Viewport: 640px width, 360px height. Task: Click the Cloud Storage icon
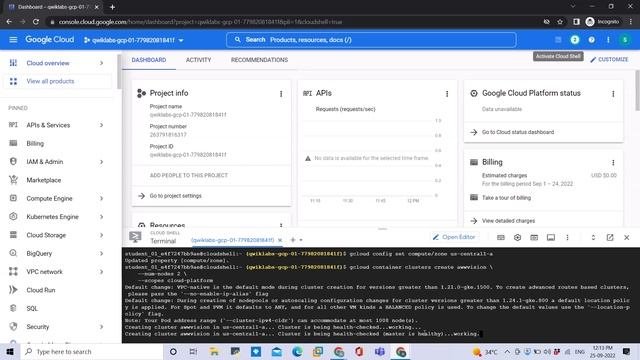point(13,235)
